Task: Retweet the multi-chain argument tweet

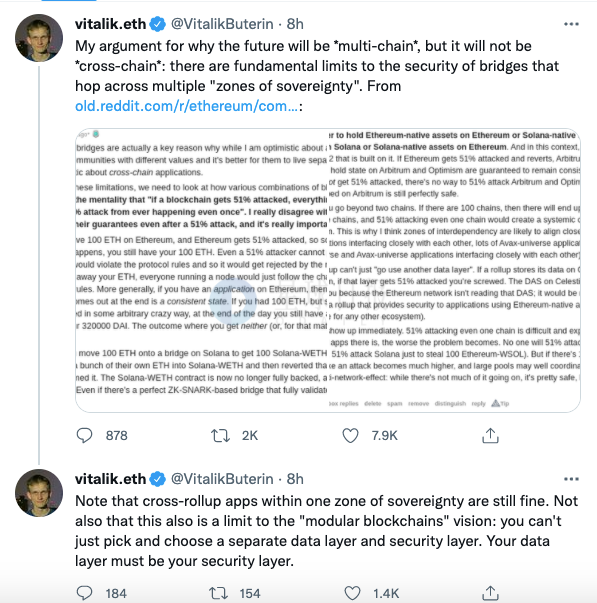Action: tap(220, 436)
